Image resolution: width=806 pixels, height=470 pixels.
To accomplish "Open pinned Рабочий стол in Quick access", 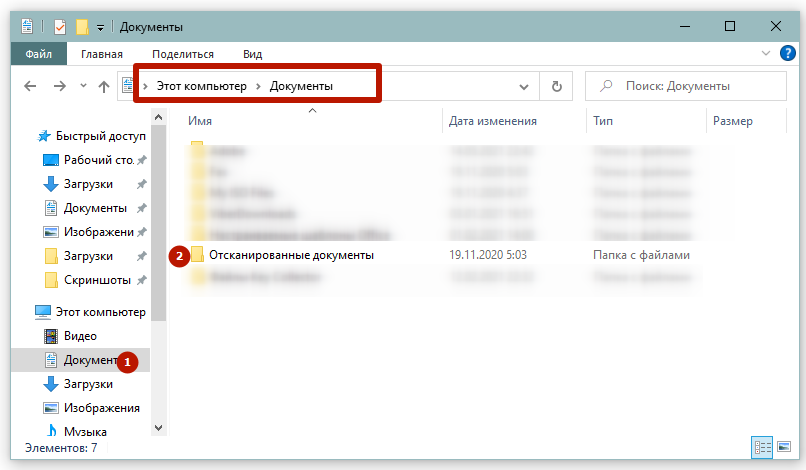I will pos(98,160).
